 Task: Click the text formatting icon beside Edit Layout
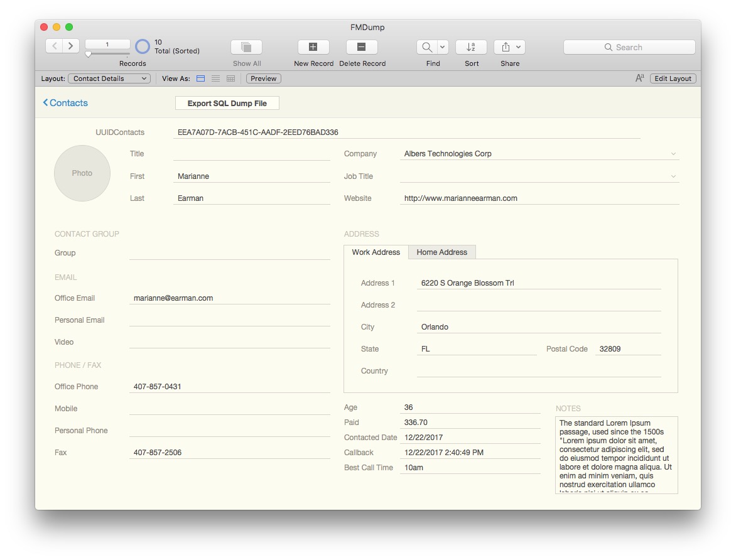(x=639, y=78)
